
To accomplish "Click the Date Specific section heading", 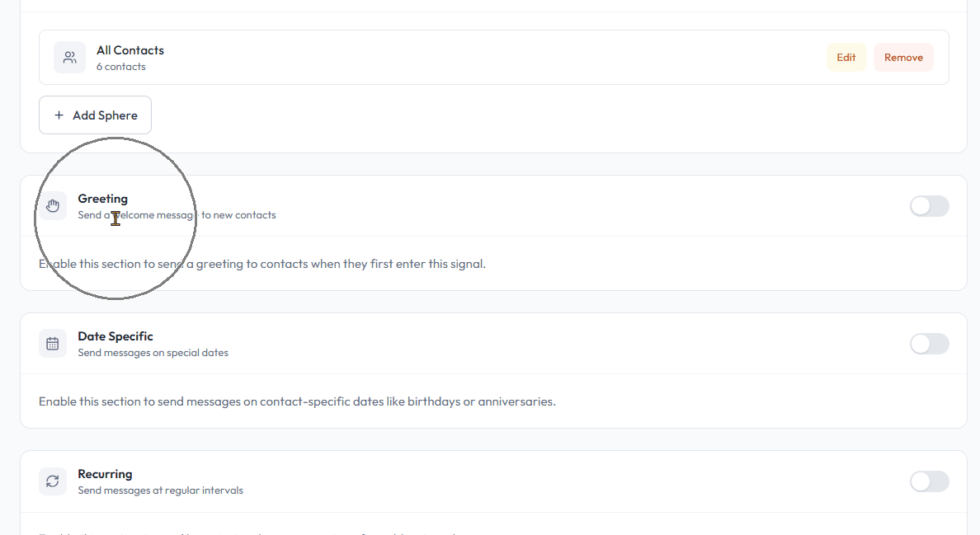I will 115,336.
